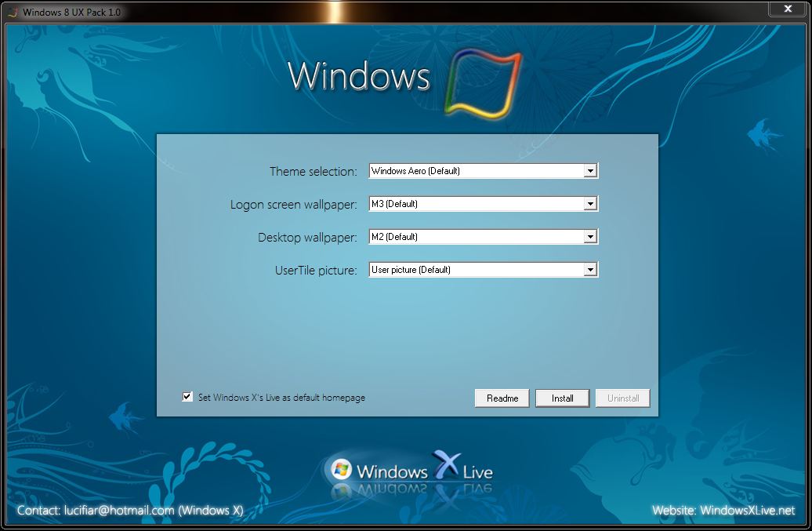Click the Logon screen wallpaper label
The width and height of the screenshot is (812, 531).
coord(294,205)
